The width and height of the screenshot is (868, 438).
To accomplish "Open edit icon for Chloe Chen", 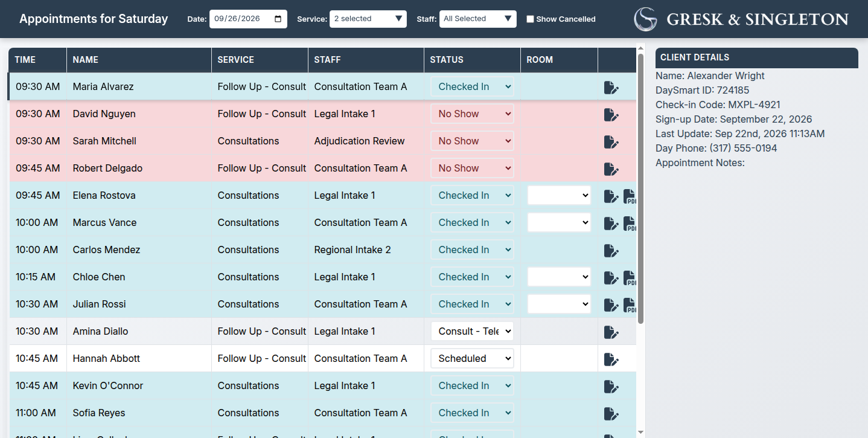I will click(x=611, y=277).
